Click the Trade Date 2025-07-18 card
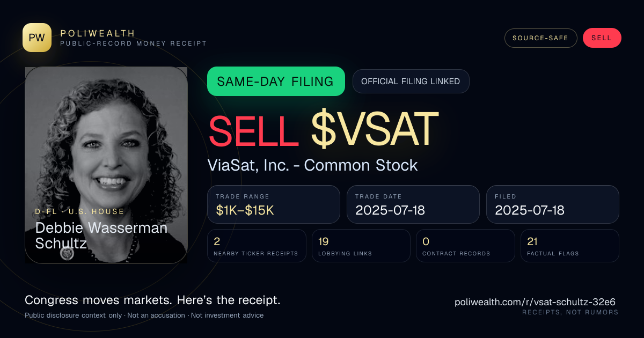Image resolution: width=644 pixels, height=338 pixels. [413, 204]
